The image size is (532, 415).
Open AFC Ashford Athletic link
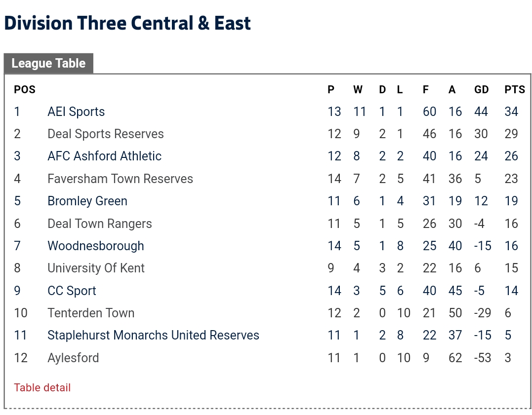click(x=104, y=156)
